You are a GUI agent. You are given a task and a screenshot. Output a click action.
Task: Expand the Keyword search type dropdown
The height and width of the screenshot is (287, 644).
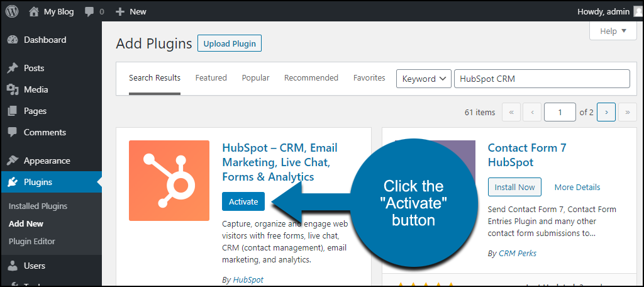[x=423, y=79]
